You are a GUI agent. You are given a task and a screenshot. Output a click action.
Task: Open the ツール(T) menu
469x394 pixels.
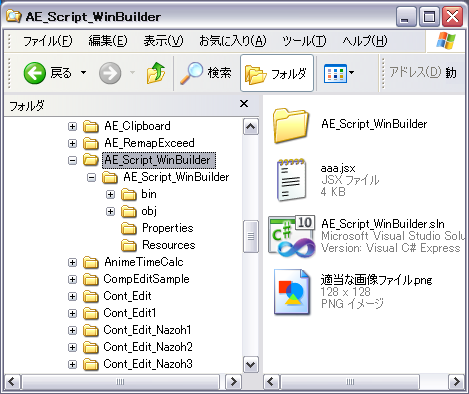point(304,41)
